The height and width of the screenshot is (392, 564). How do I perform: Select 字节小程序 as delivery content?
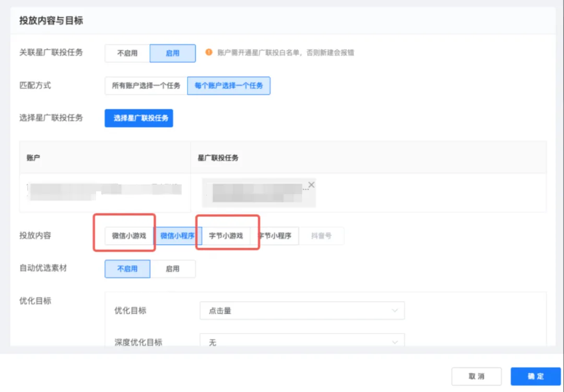[x=275, y=236]
